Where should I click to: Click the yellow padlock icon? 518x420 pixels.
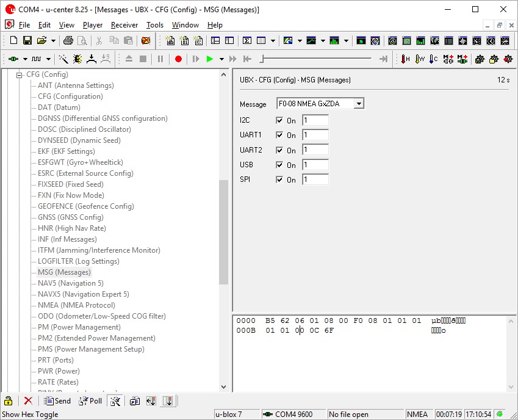pos(9,401)
